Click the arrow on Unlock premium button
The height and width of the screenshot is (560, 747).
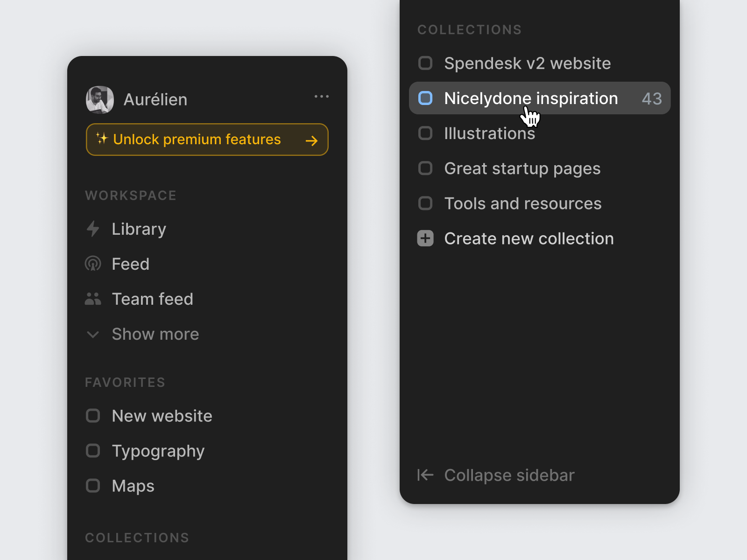(x=311, y=140)
